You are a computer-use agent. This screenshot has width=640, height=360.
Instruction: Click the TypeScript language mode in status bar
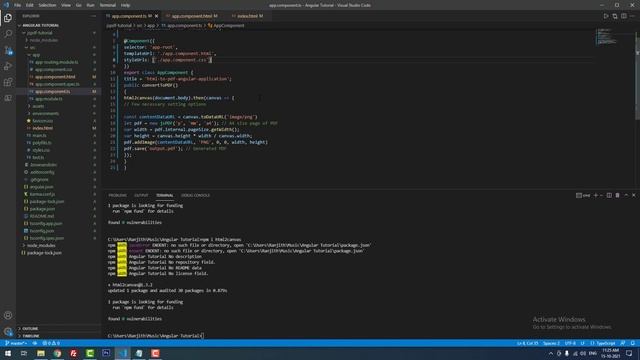pos(603,343)
